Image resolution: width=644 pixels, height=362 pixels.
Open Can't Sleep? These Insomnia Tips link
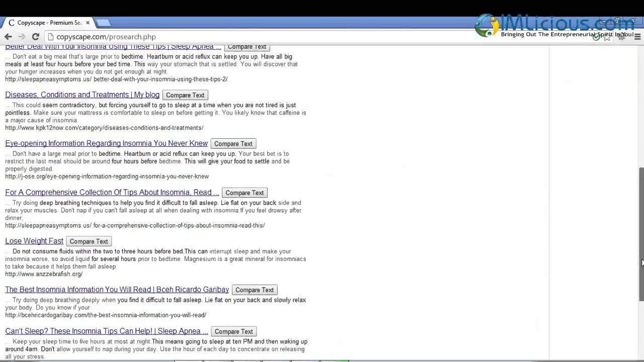(x=106, y=331)
